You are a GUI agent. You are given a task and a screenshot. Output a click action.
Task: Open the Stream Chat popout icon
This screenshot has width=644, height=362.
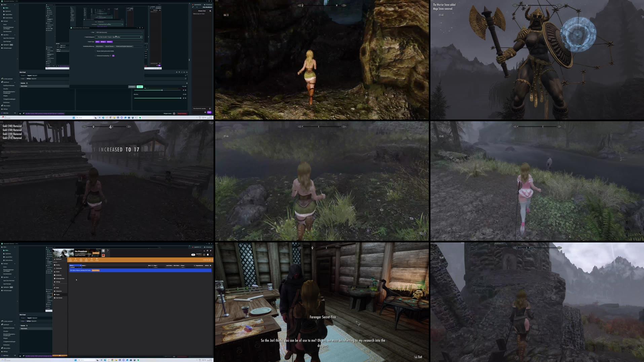[x=210, y=11]
